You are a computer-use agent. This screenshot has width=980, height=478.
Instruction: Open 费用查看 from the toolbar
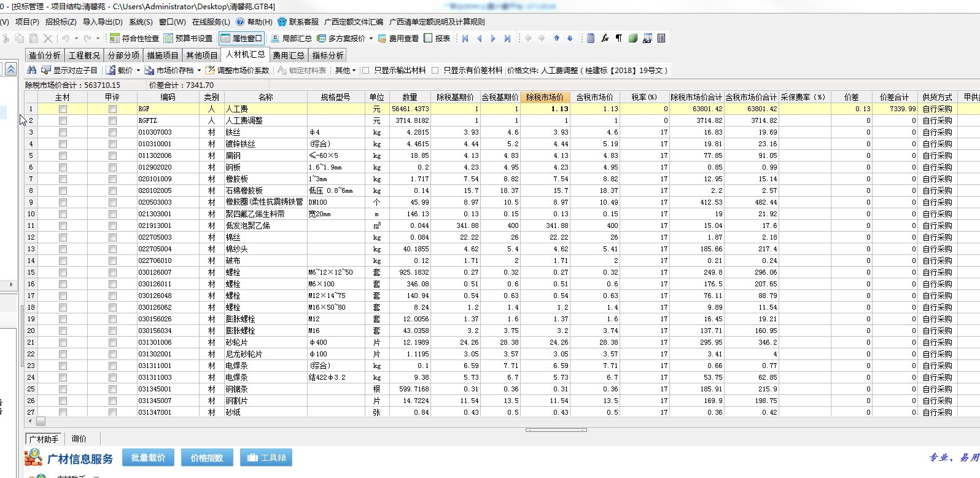point(398,38)
